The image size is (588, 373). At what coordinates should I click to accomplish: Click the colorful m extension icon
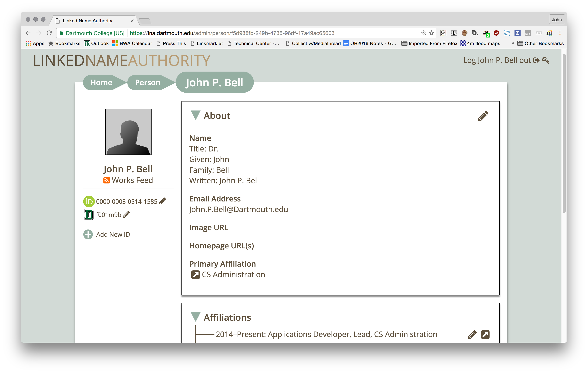[549, 33]
